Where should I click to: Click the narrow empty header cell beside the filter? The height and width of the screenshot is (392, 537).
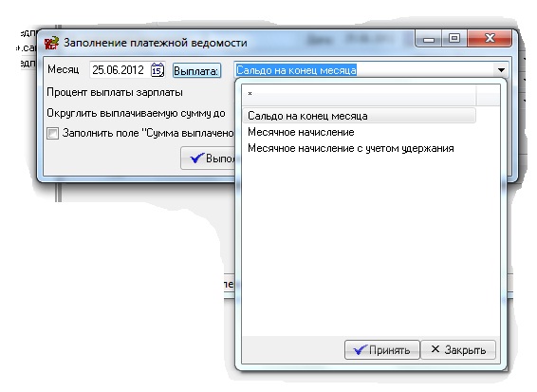(488, 94)
